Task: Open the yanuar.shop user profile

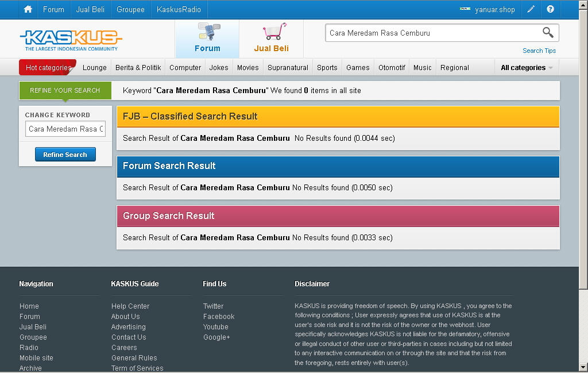Action: click(494, 10)
